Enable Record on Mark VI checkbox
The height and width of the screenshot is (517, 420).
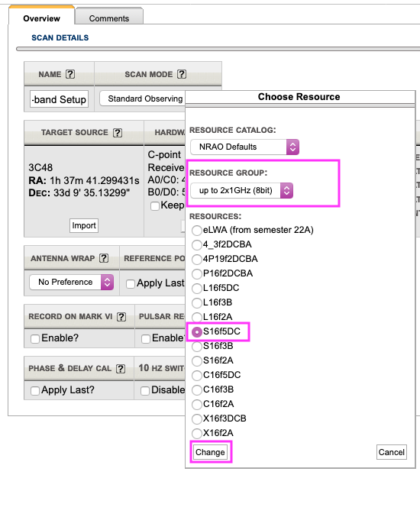point(35,338)
